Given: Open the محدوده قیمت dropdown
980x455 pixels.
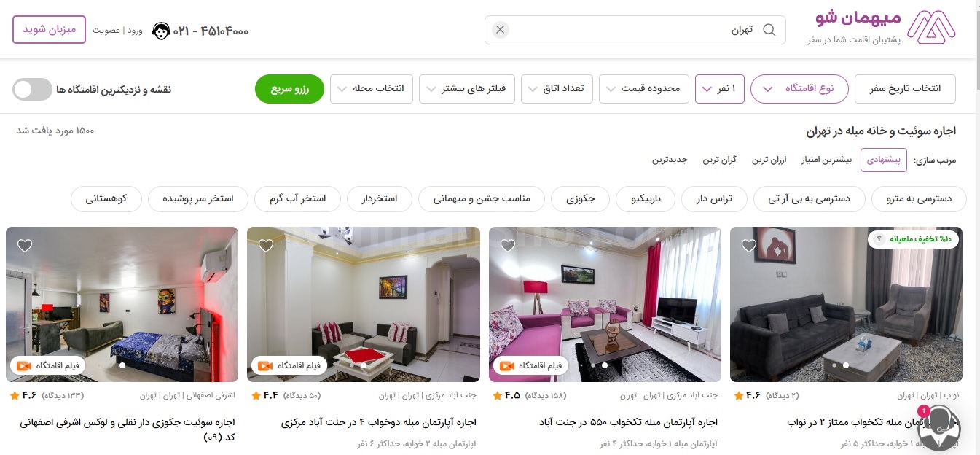Looking at the screenshot, I should coord(643,89).
